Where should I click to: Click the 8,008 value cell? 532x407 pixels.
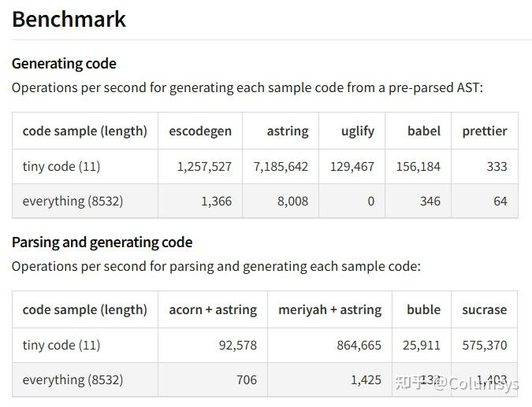tap(292, 201)
